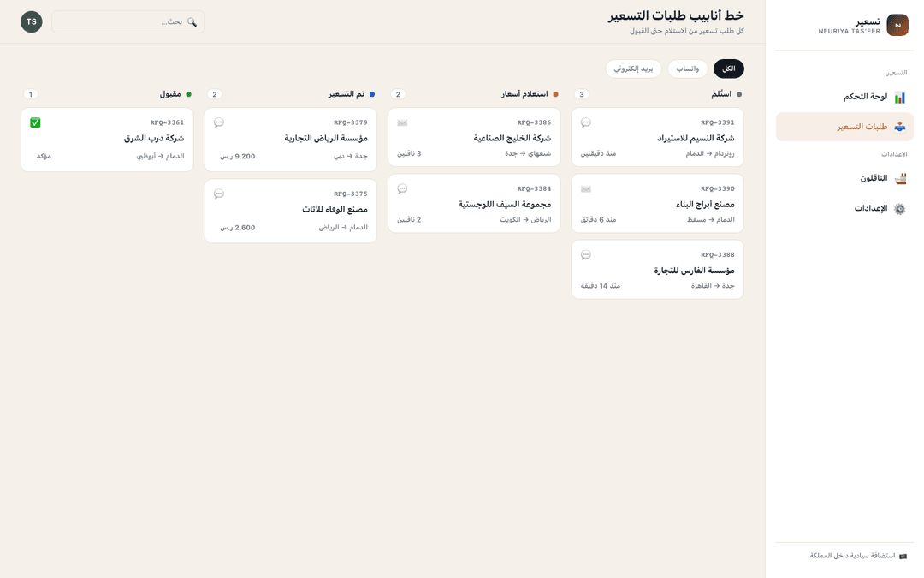This screenshot has width=924, height=578.
Task: Open the شركة النسيم للاستيراد request
Action: [658, 137]
